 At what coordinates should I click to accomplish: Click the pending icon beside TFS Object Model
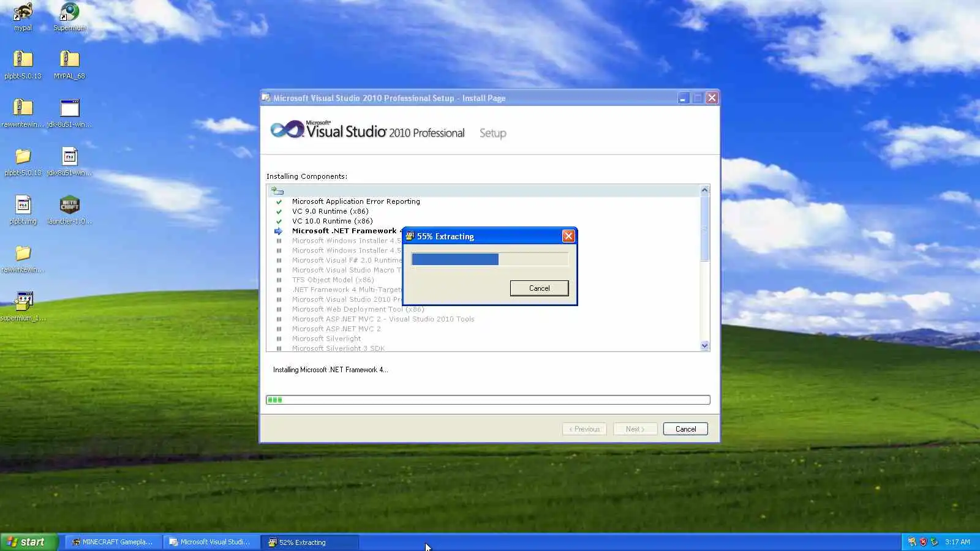point(279,280)
